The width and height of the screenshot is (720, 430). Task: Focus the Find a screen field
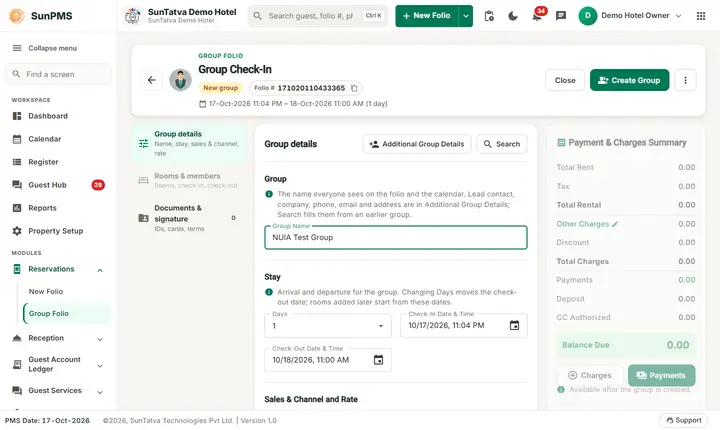pos(58,74)
